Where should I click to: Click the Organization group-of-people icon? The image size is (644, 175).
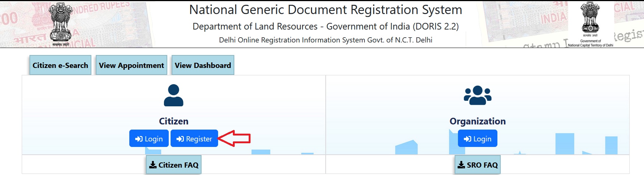pos(477,95)
